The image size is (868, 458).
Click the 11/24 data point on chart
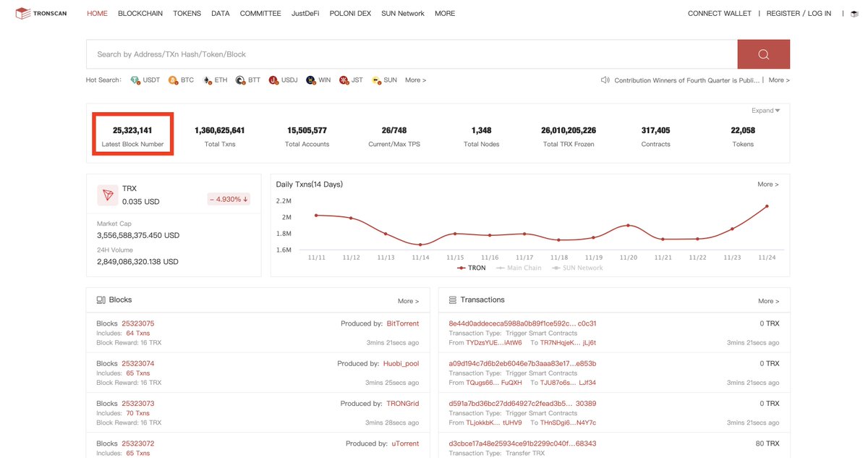tap(767, 206)
